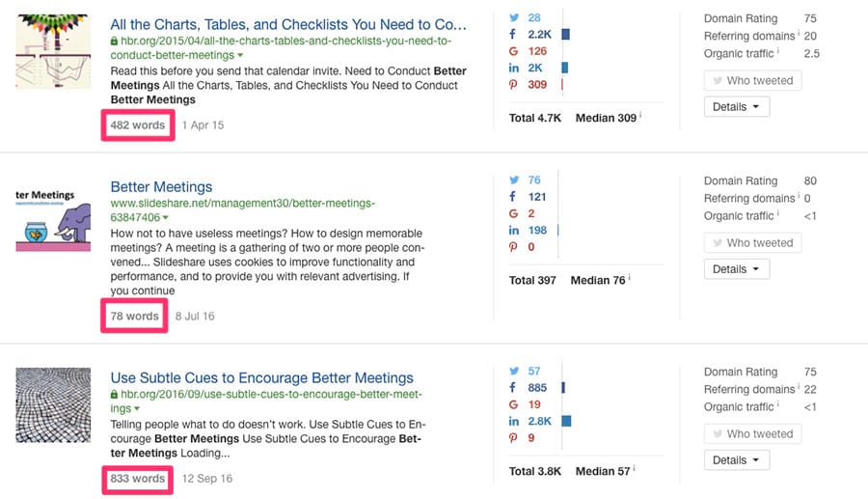Expand URL arrow after conduct-better-meetings
This screenshot has height=499, width=868.
click(x=240, y=55)
